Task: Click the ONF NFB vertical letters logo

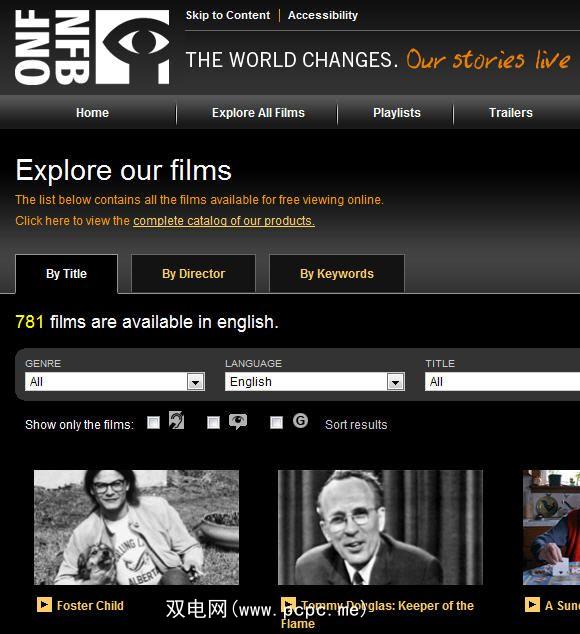Action: coord(52,47)
